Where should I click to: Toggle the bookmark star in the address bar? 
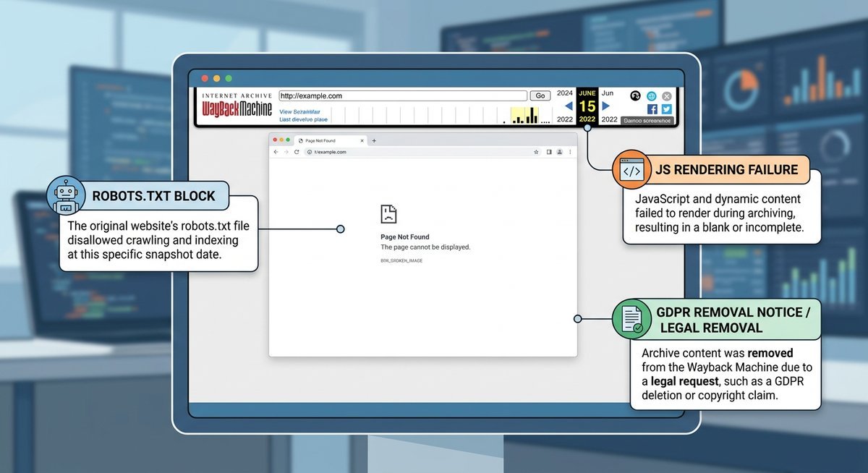[x=535, y=152]
